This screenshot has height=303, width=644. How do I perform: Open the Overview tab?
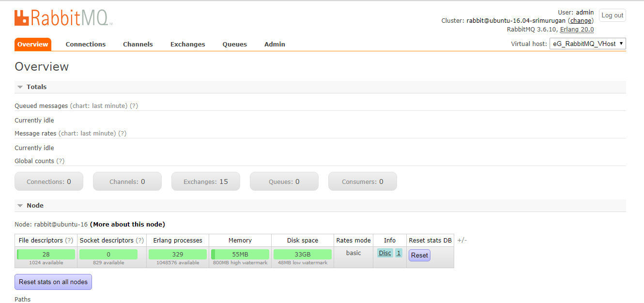tap(33, 44)
